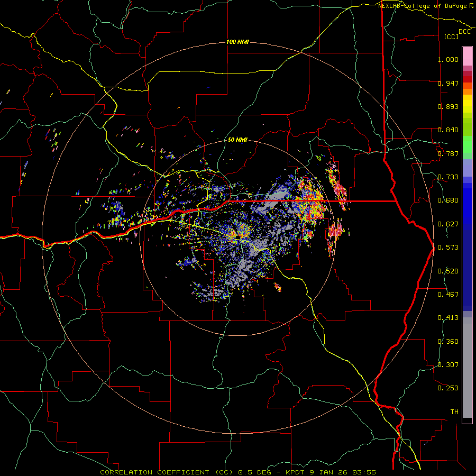This screenshot has height=476, width=476.
Task: Click the 0.787 scale value
Action: point(448,153)
